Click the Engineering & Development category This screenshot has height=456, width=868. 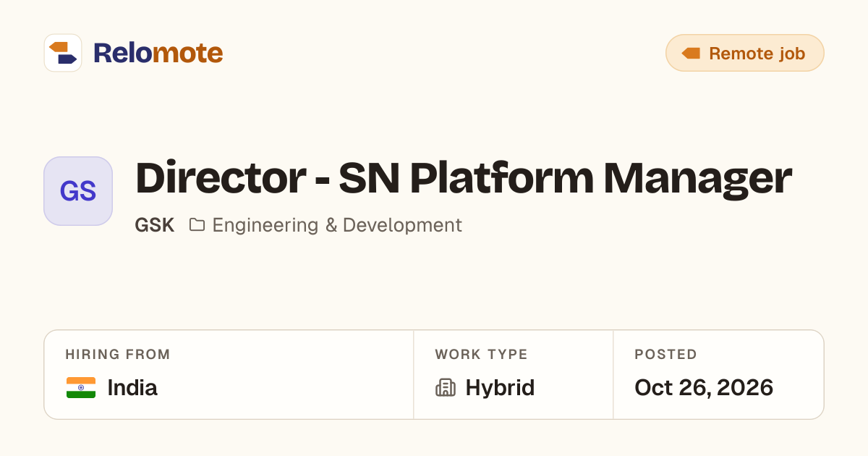pos(337,225)
